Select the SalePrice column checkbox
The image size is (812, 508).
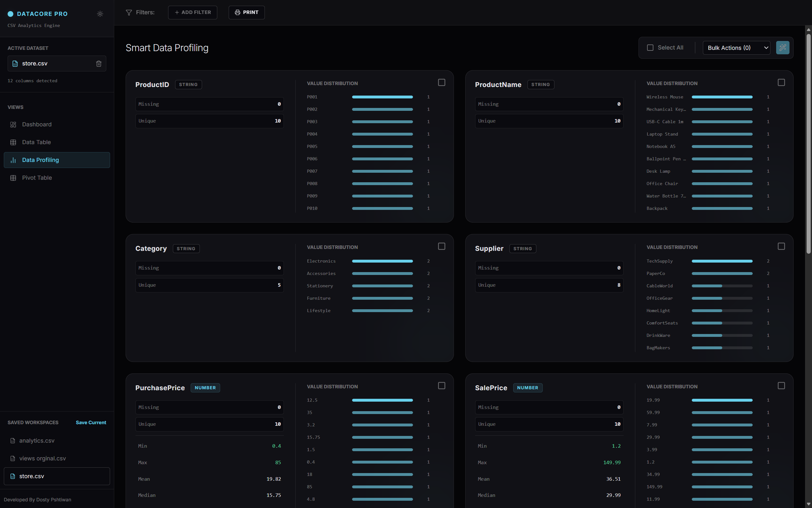tap(781, 386)
